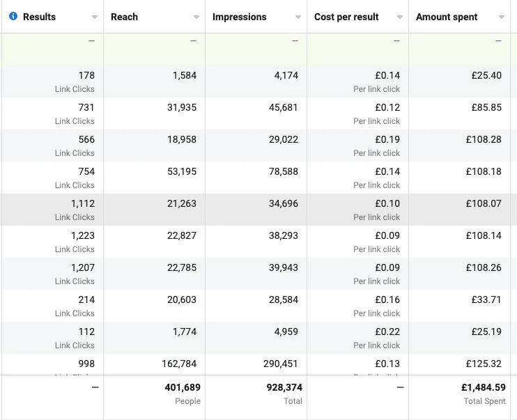Open the Reach column dropdown arrow

[196, 17]
